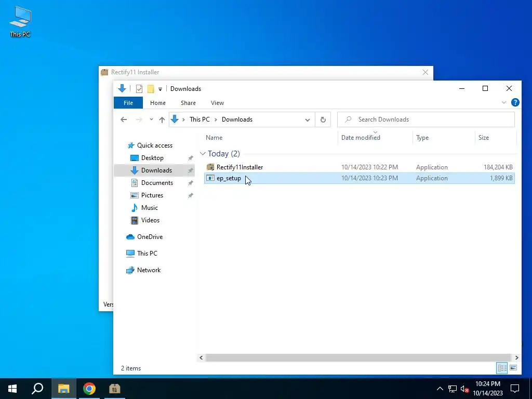Click the horizontal scrollbar left arrow
This screenshot has height=399, width=532.
tap(201, 357)
